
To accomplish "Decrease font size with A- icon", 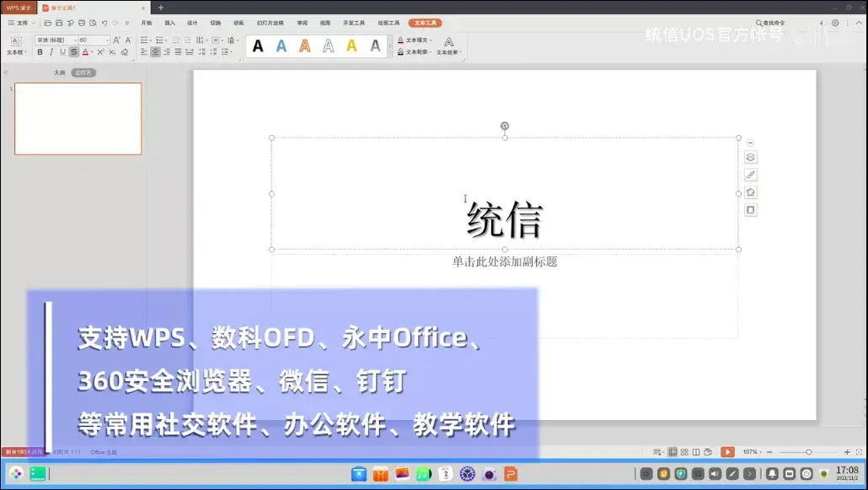I will click(128, 40).
